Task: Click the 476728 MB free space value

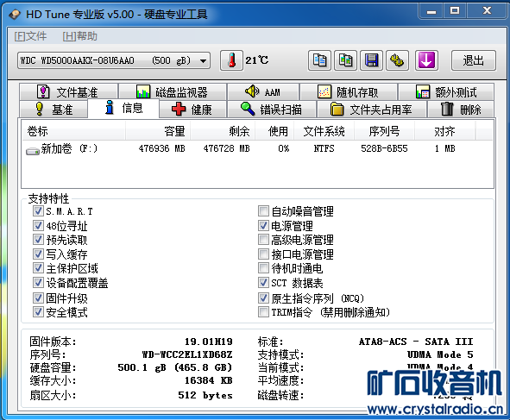Action: click(x=226, y=149)
